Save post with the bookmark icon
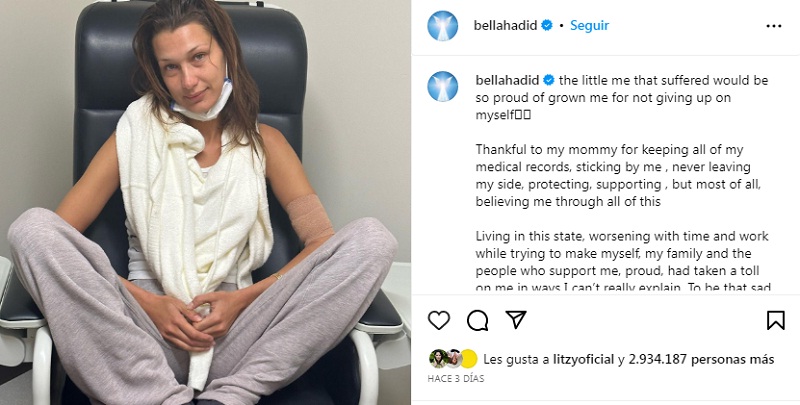 point(776,320)
